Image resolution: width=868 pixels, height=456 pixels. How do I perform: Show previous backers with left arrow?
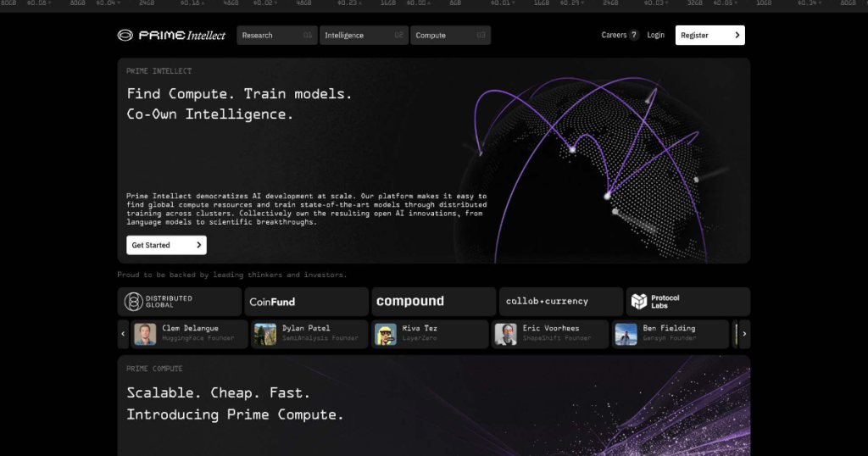point(123,334)
